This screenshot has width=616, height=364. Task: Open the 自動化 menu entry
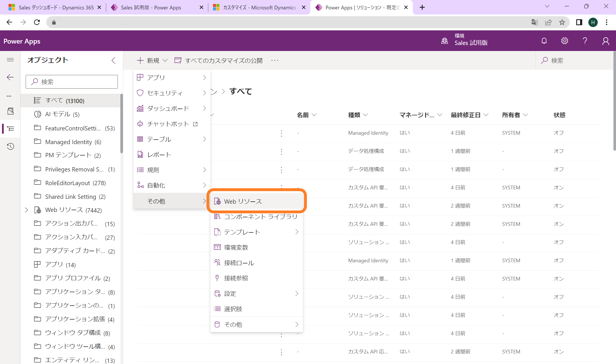(172, 185)
